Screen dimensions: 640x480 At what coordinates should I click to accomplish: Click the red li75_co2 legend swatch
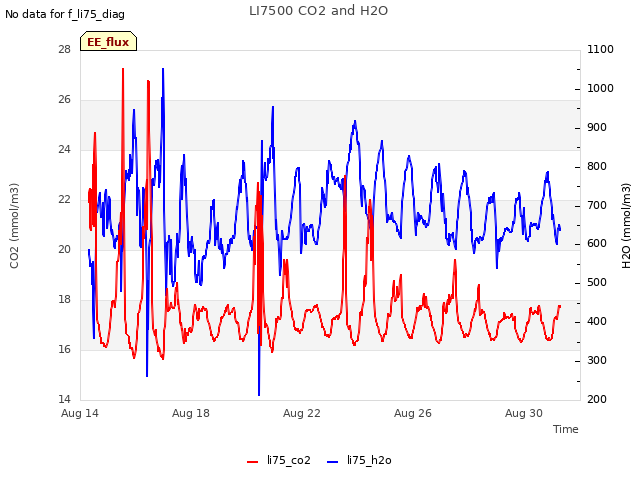click(253, 462)
